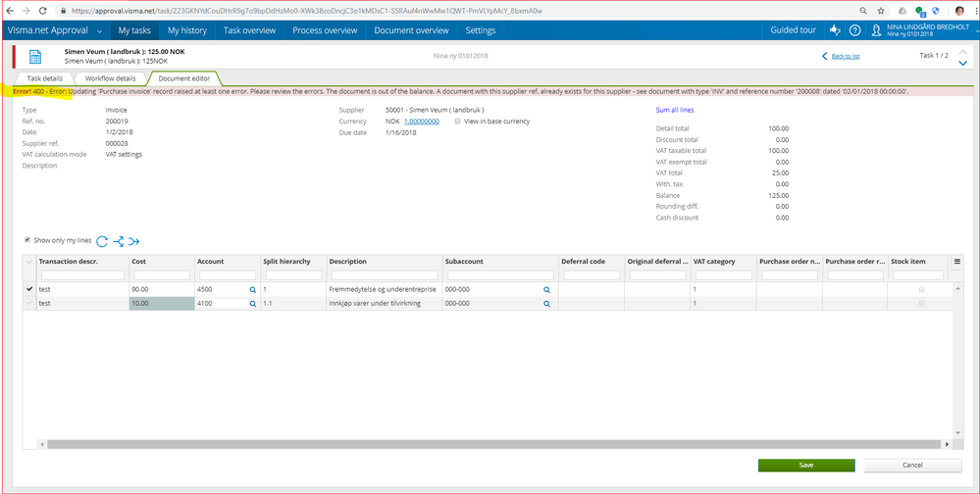Open account lookup for account 4500
980x494 pixels.
click(x=252, y=290)
